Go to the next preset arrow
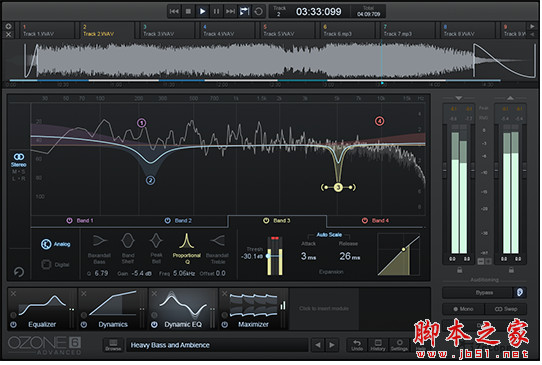 (332, 345)
